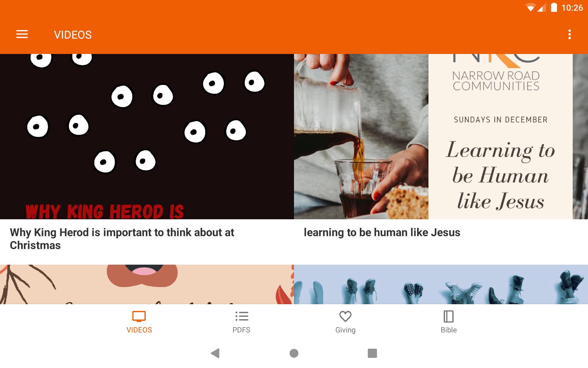
Task: Open the peach illustrated video thumbnail
Action: [x=147, y=284]
